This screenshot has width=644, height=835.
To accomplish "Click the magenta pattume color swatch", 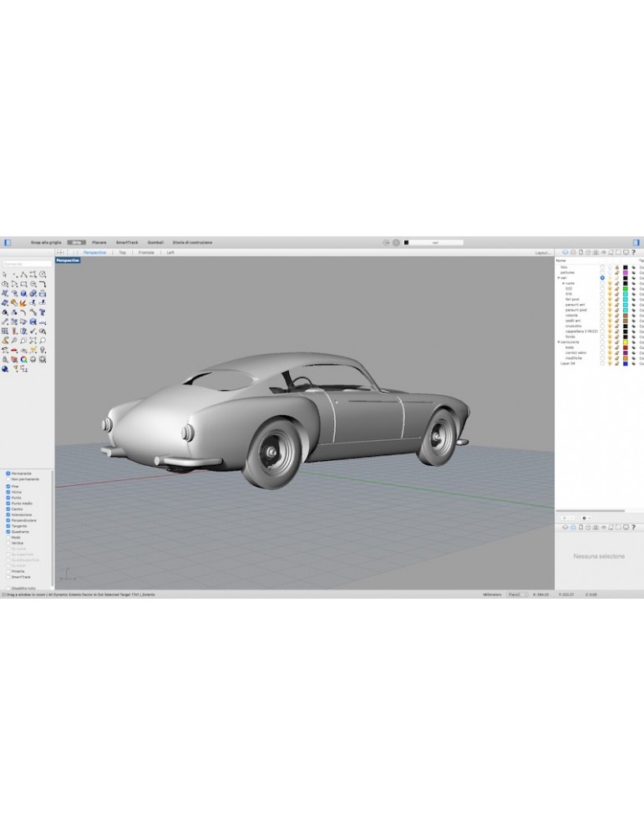I will 626,273.
